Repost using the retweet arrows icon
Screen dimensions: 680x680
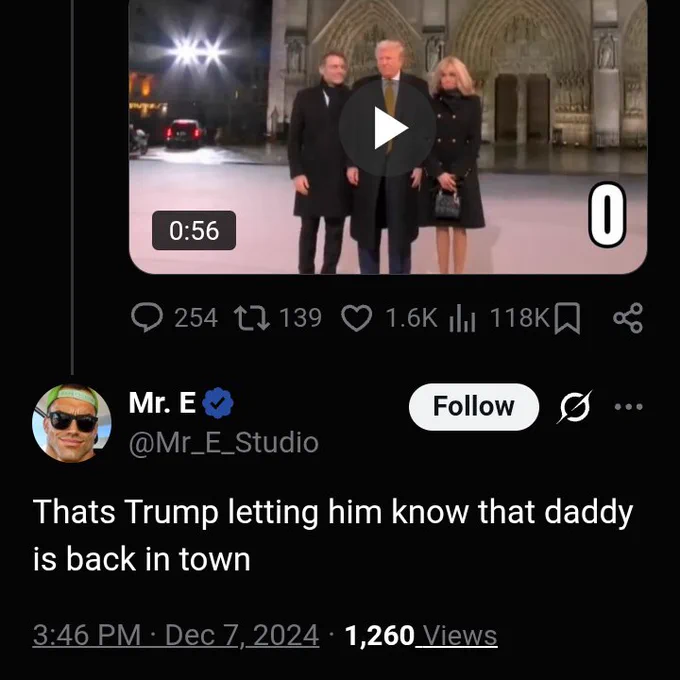tap(252, 318)
